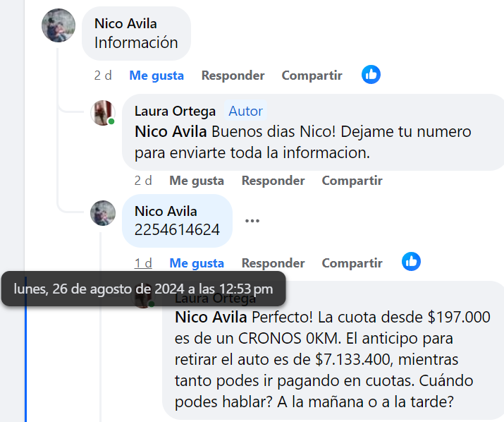Click the like reaction icon under Nico's first comment
The width and height of the screenshot is (504, 422).
pyautogui.click(x=371, y=74)
